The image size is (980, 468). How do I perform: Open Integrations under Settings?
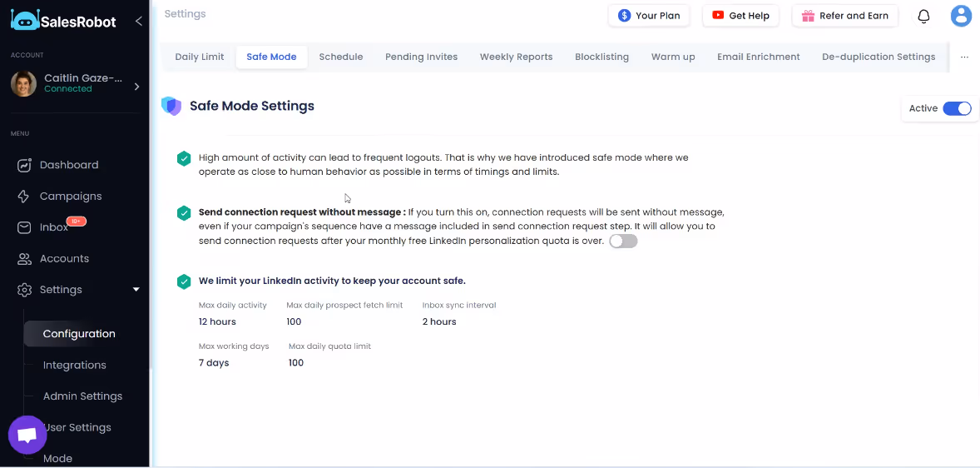click(x=74, y=365)
